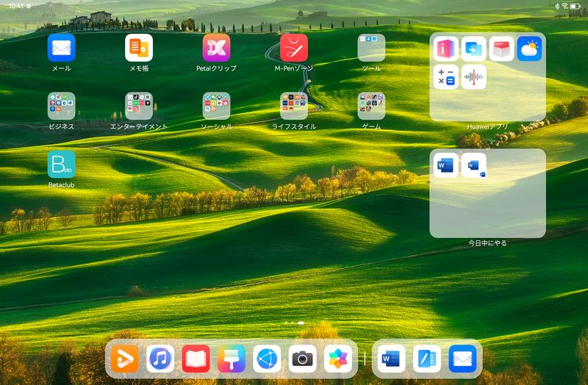The image size is (588, 385).
Task: Open the ゲーム folder
Action: (x=371, y=106)
